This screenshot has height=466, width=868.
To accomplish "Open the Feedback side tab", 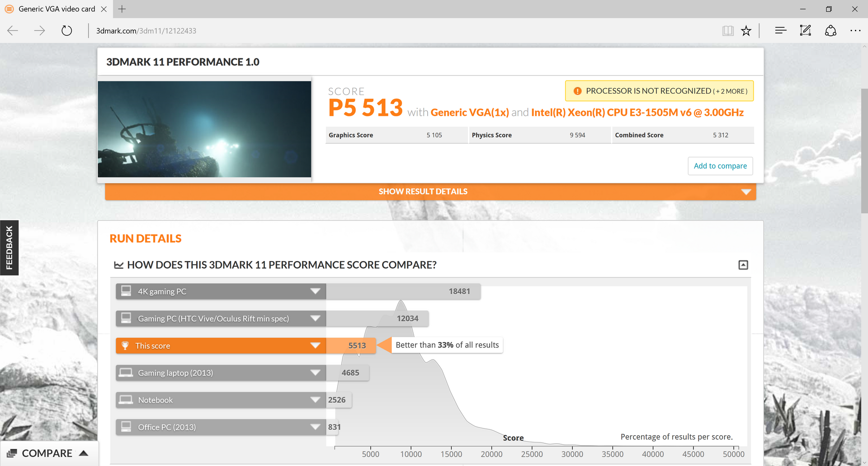I will (x=9, y=247).
